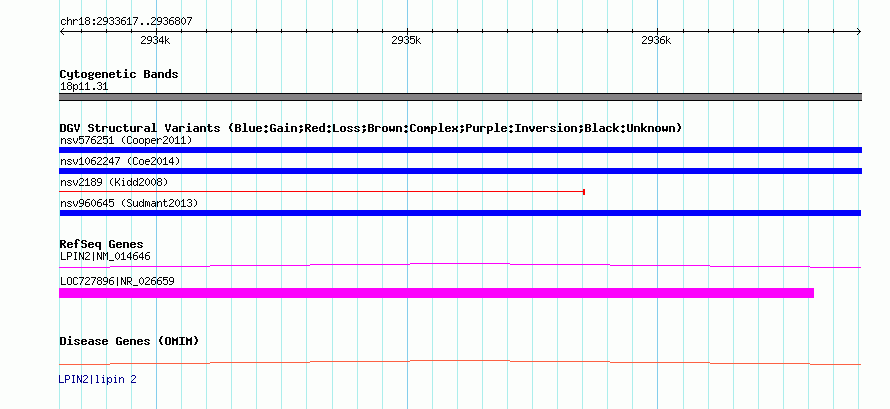
Task: Click the LOC727896|NR_026659 gene label
Action: coord(117,281)
